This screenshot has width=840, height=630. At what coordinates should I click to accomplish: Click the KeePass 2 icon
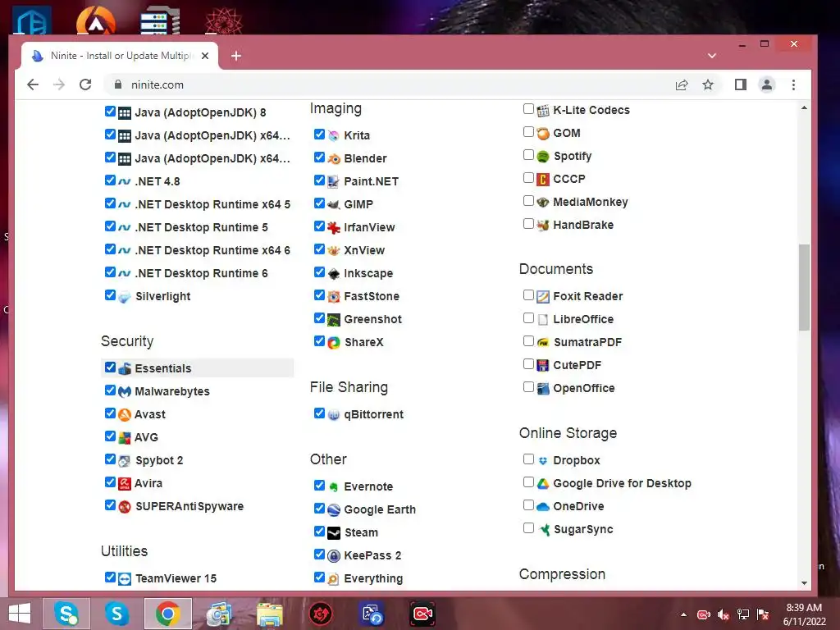click(334, 556)
